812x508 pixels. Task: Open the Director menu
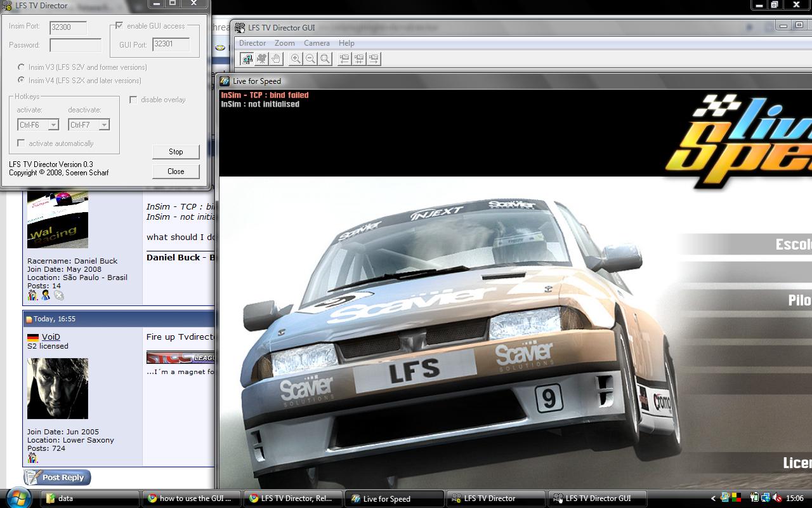point(252,43)
